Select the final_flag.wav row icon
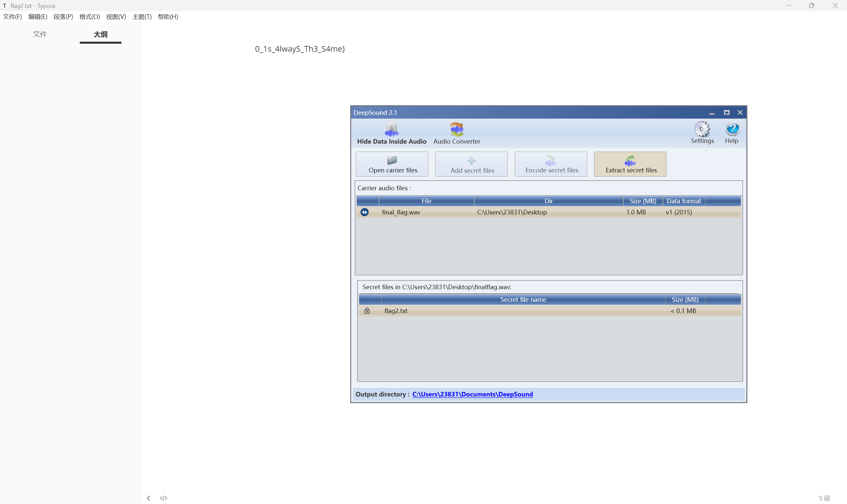Image resolution: width=847 pixels, height=504 pixels. [x=364, y=212]
